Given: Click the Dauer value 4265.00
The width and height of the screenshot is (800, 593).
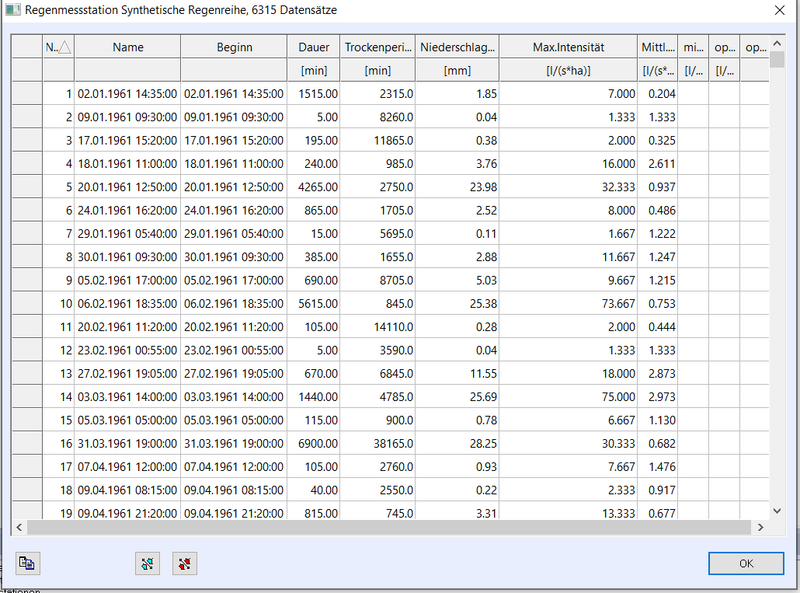Looking at the screenshot, I should (314, 187).
